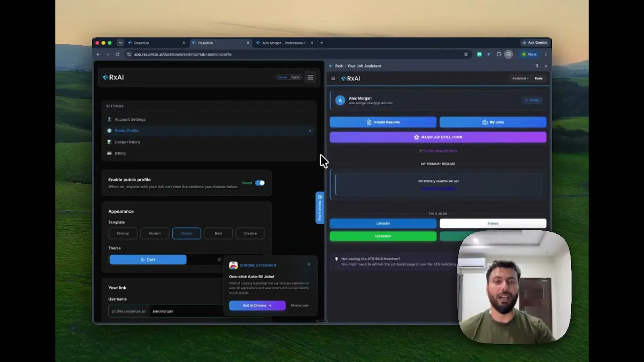Click the Alex Morgan avatar circle
644x362 pixels.
340,101
